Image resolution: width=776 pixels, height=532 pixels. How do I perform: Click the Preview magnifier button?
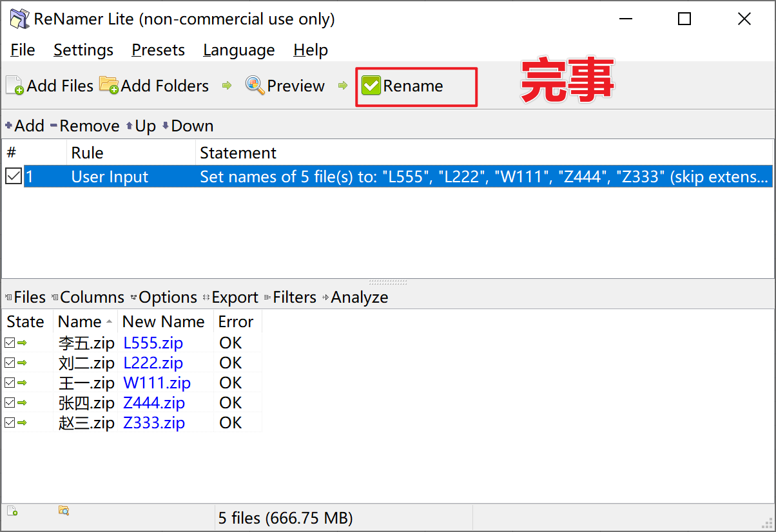(x=285, y=86)
